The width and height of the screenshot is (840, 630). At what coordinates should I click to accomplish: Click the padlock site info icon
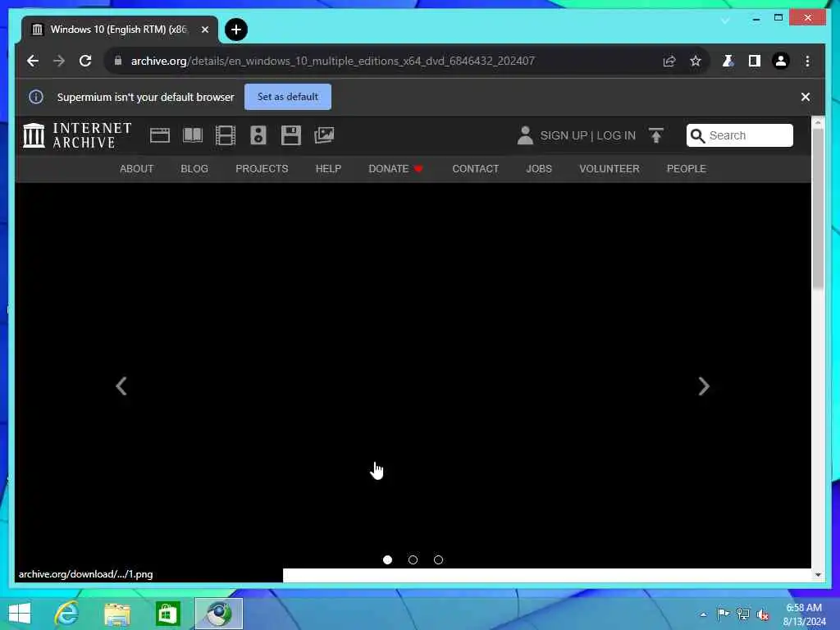(x=118, y=61)
